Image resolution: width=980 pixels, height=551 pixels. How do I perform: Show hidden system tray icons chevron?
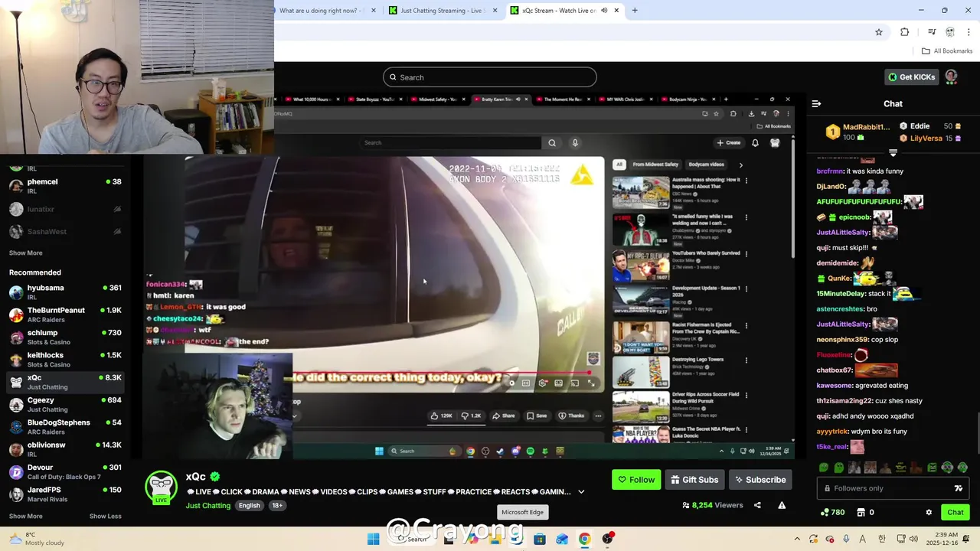click(x=797, y=539)
